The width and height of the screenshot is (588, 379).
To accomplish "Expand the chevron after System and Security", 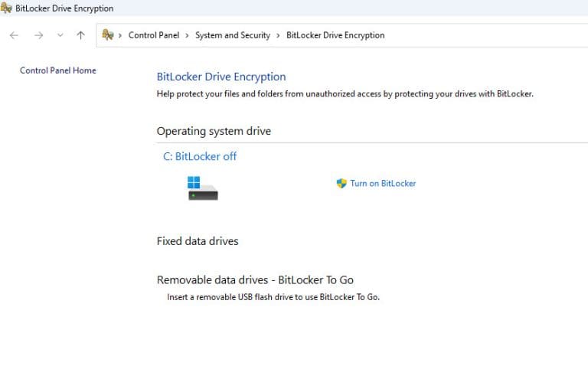I will tap(278, 35).
